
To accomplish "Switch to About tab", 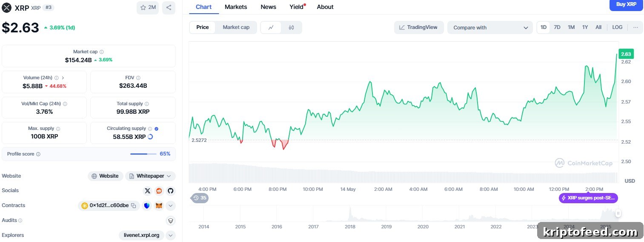I will (325, 7).
